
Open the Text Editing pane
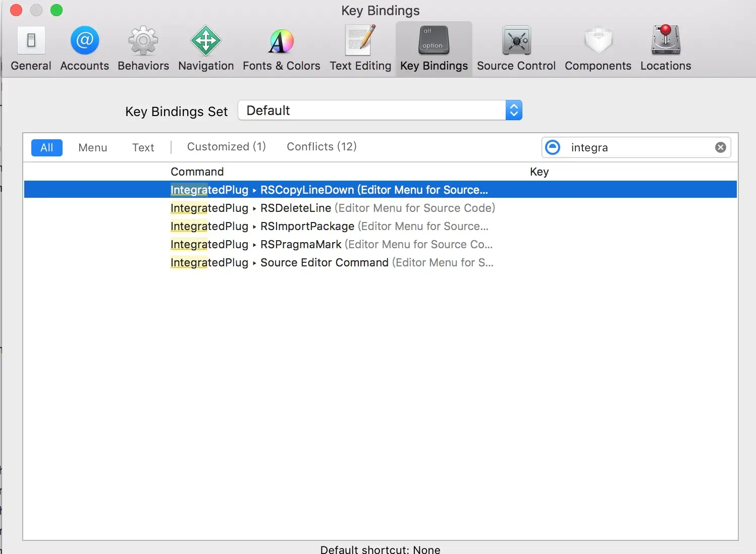pos(360,48)
